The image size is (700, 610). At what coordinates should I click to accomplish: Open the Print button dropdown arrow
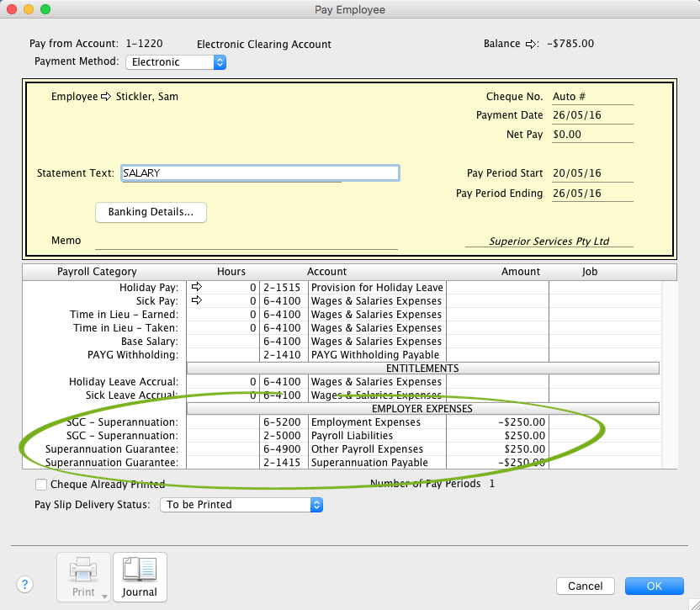coord(104,596)
